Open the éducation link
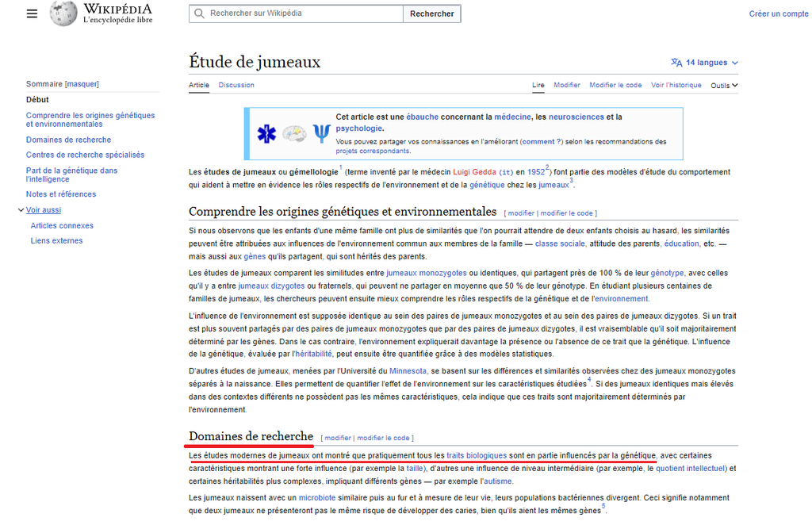Image resolution: width=812 pixels, height=529 pixels. (681, 243)
